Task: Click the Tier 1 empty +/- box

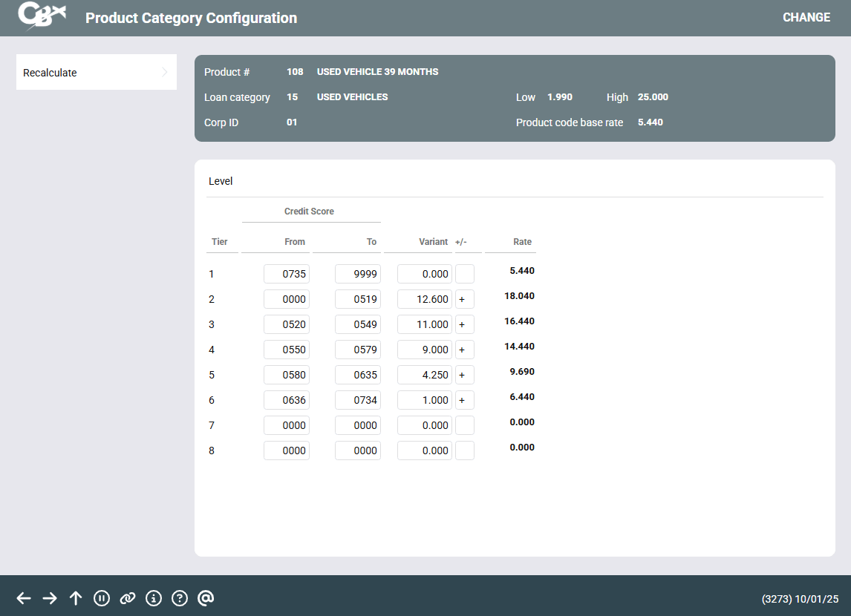Action: tap(465, 274)
